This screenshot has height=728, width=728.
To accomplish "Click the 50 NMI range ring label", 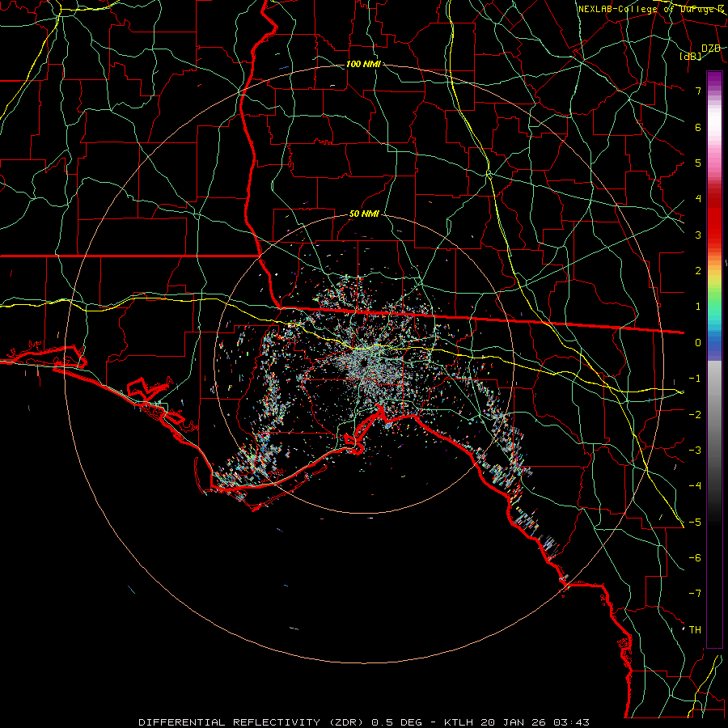I will click(x=364, y=214).
